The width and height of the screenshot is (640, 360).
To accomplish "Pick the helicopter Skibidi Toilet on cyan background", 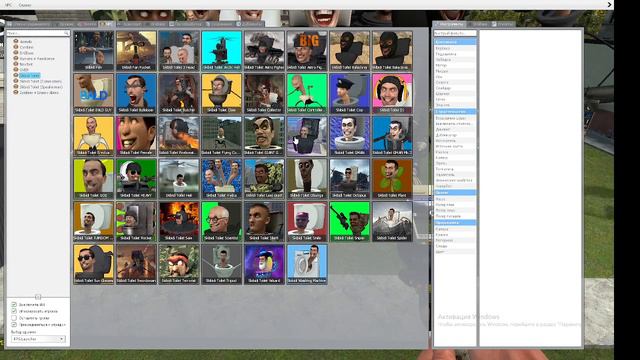I will click(222, 51).
